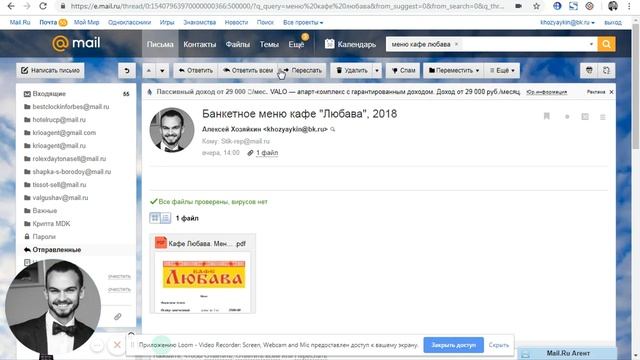Switch attachments to list view
This screenshot has width=640, height=360.
[165, 218]
